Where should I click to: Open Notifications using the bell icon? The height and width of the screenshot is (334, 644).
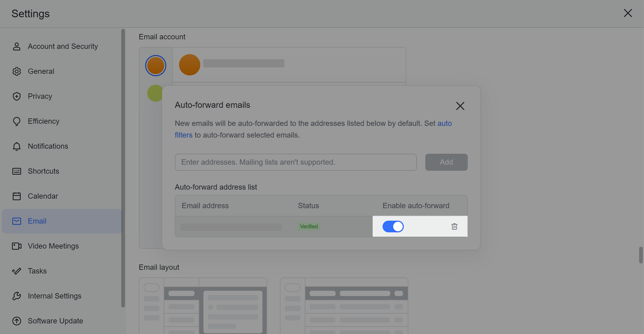(16, 146)
